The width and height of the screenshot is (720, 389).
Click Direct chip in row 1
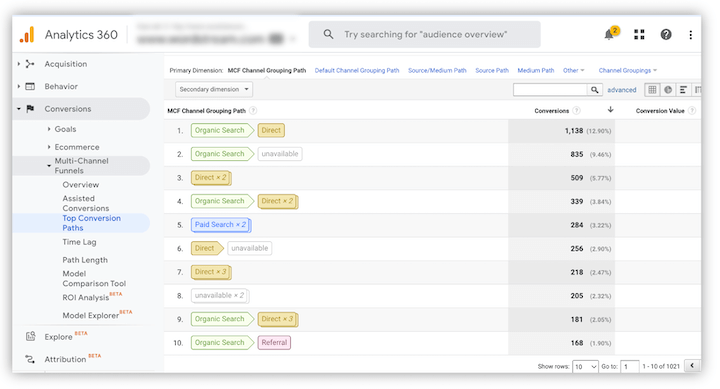(x=271, y=130)
